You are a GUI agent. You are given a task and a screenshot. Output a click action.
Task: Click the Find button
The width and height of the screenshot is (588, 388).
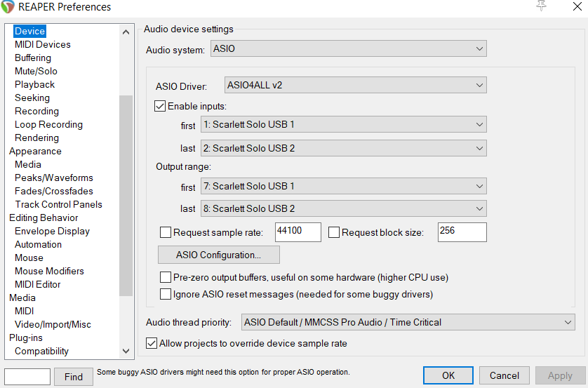(74, 377)
